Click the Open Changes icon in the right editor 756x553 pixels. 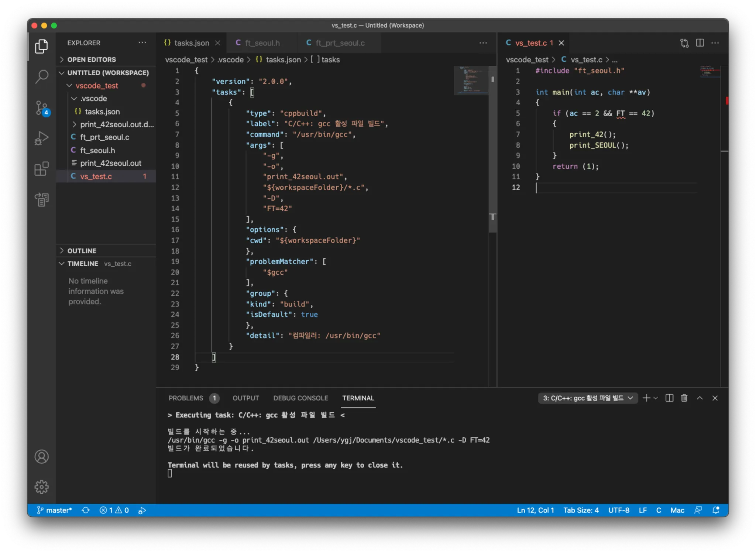click(x=684, y=43)
